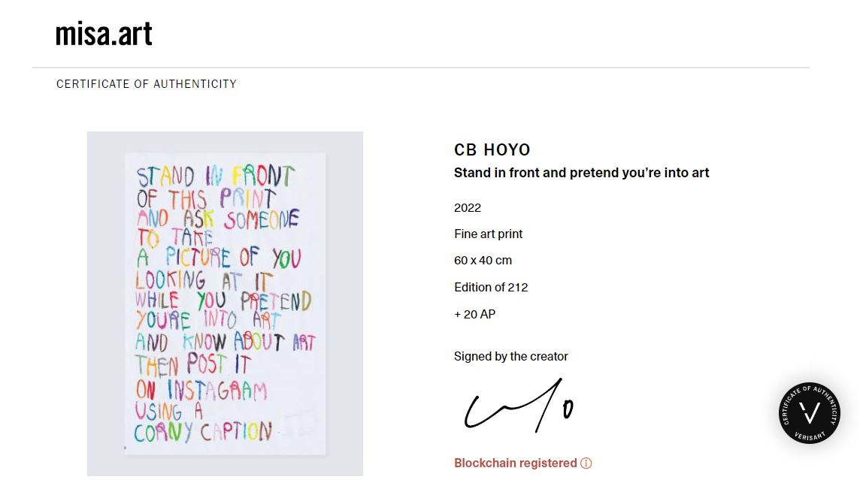Click the Edition of 212 text
The image size is (860, 504).
click(491, 287)
